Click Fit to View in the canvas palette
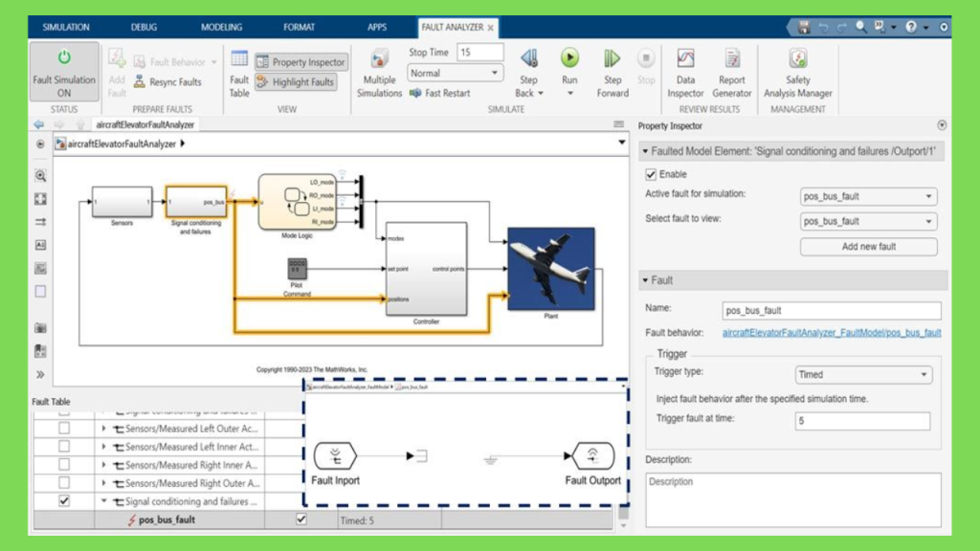The width and height of the screenshot is (980, 551). tap(40, 199)
